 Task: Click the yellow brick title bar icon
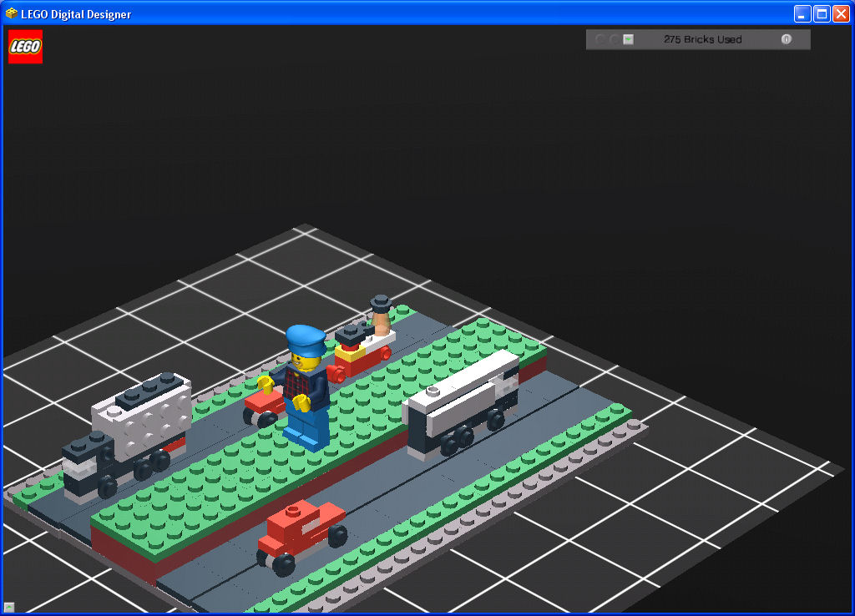[x=12, y=13]
